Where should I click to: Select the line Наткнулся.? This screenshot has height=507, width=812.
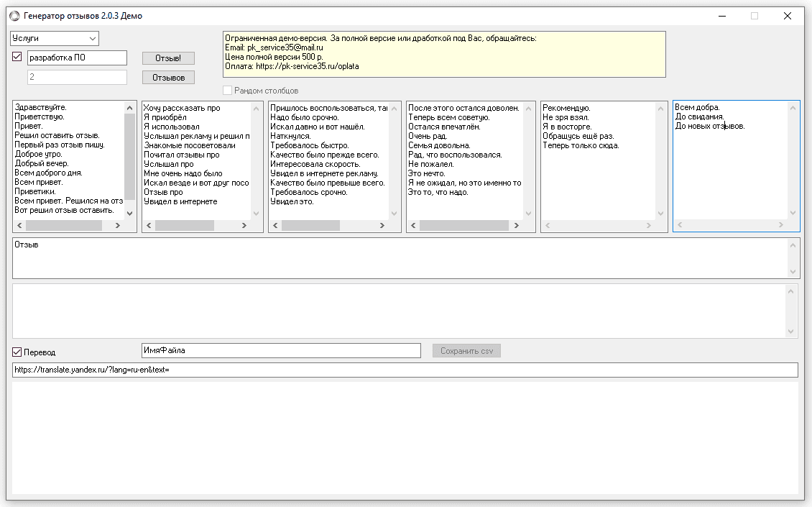click(x=290, y=136)
